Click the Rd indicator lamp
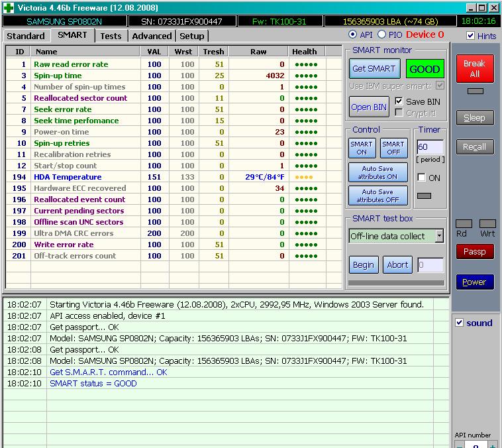 point(464,223)
